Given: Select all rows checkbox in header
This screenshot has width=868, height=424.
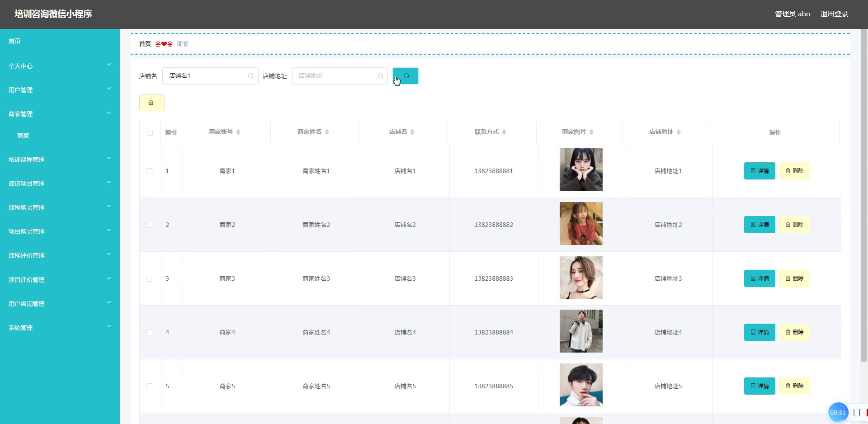Looking at the screenshot, I should pyautogui.click(x=150, y=132).
